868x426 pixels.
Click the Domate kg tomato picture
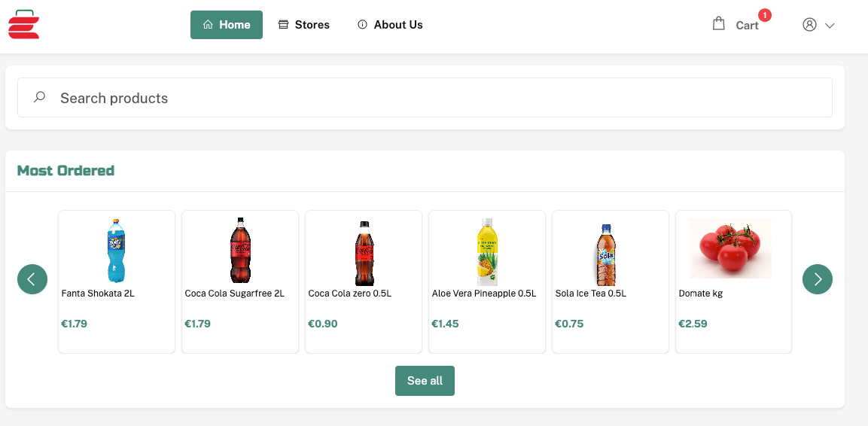click(x=730, y=248)
